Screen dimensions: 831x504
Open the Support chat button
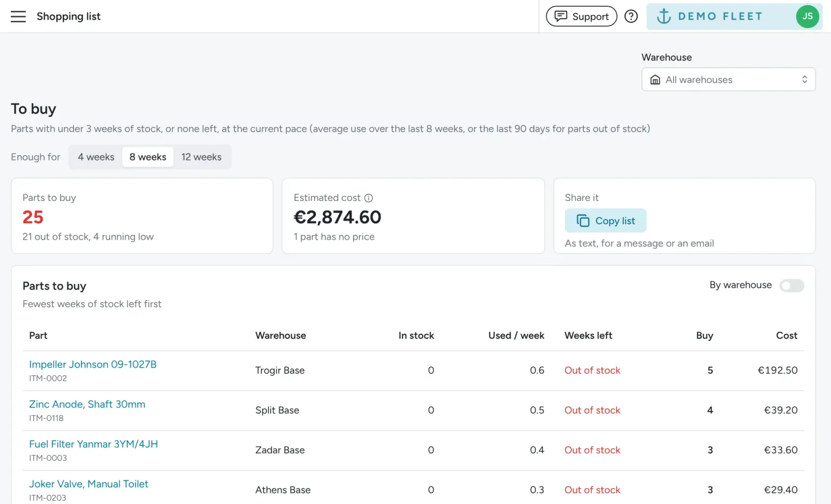point(581,17)
